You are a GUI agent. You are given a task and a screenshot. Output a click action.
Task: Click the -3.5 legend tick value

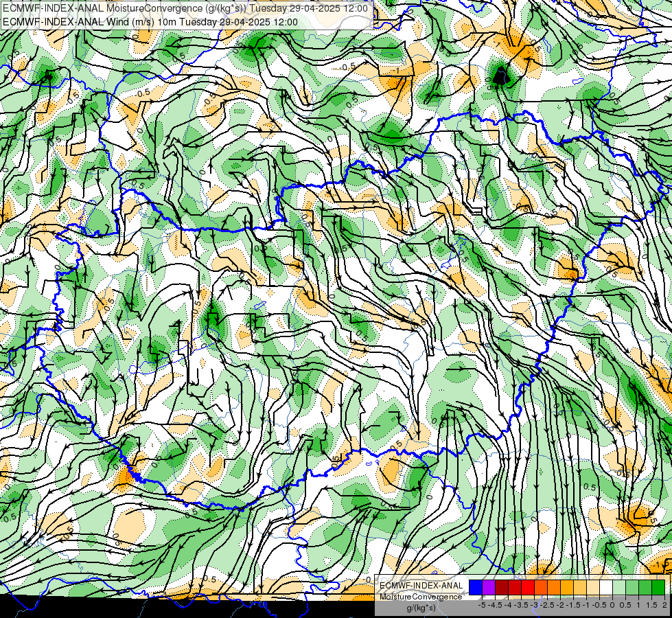pyautogui.click(x=521, y=605)
